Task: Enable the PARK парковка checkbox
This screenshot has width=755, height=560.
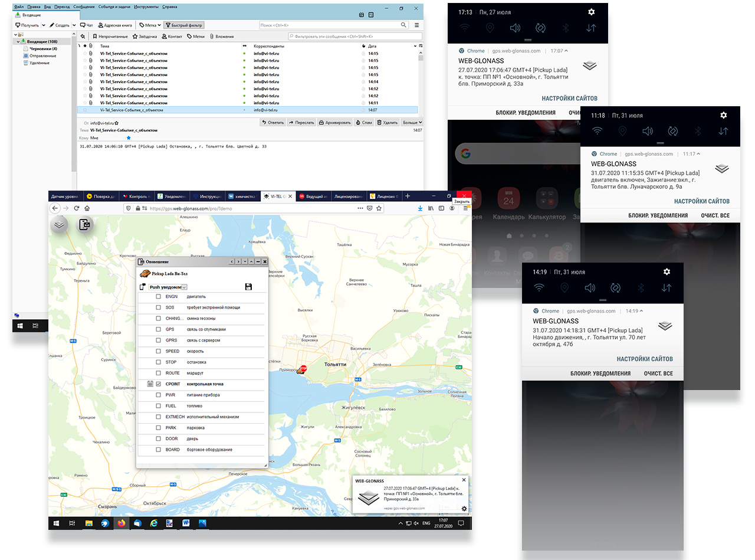Action: coord(158,428)
